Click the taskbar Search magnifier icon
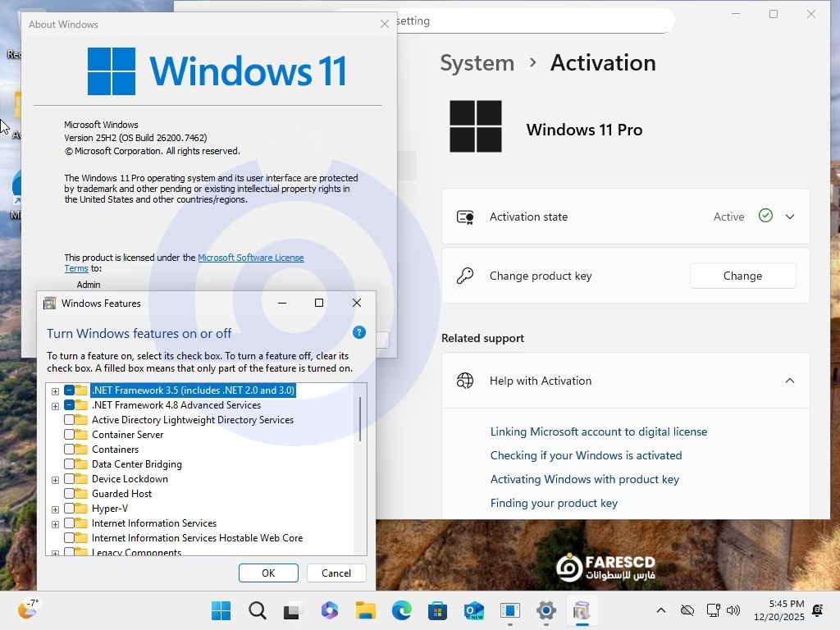The width and height of the screenshot is (840, 630). point(258,611)
